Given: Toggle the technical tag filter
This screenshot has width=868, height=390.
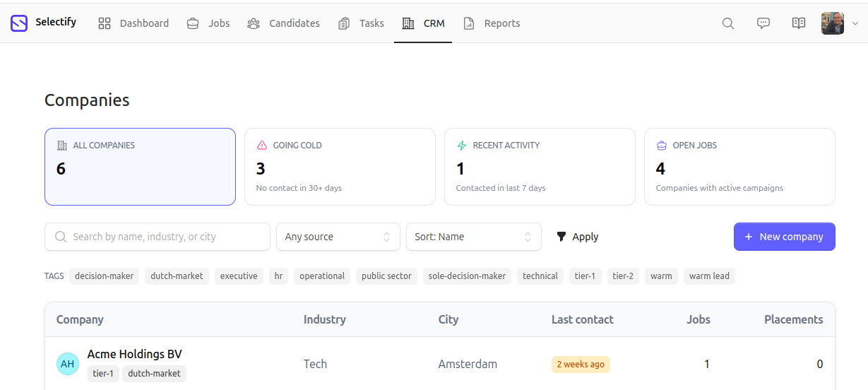Looking at the screenshot, I should click(540, 276).
